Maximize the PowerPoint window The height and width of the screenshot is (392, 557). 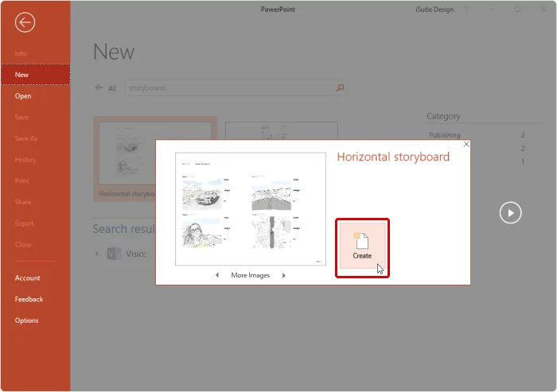(x=518, y=10)
